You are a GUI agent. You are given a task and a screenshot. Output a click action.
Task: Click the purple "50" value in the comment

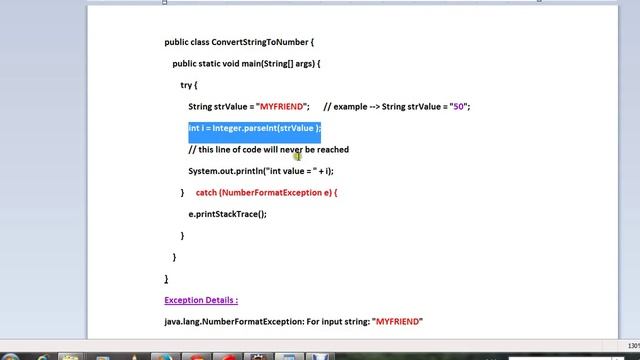pos(458,107)
